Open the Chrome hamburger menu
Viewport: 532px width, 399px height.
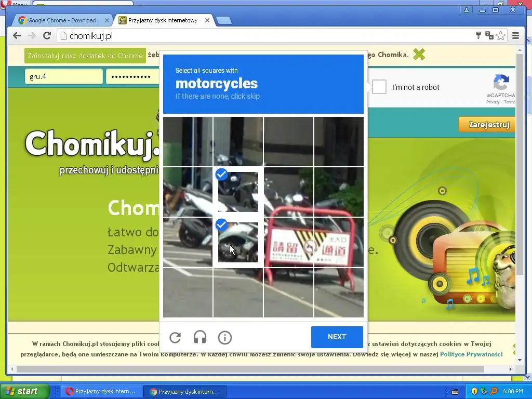click(515, 36)
